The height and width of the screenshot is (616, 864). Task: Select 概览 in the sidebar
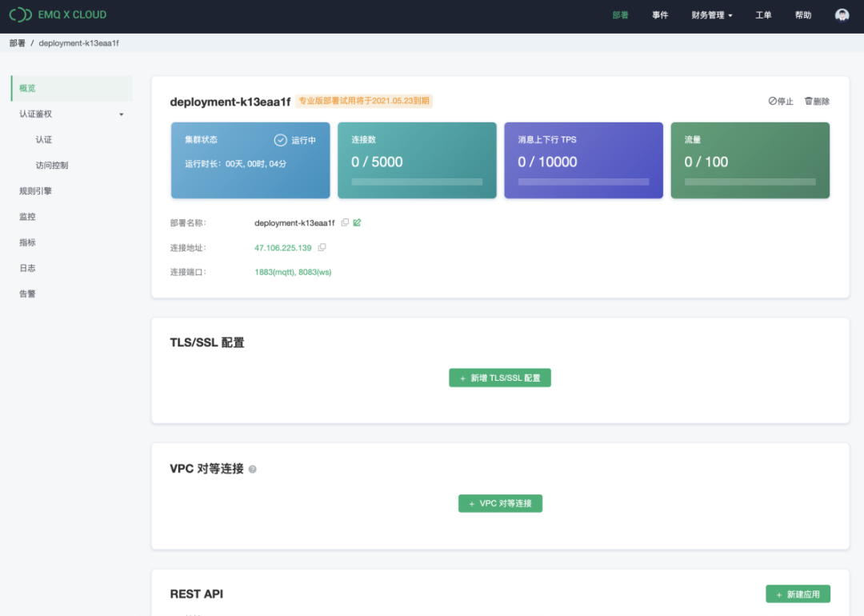click(x=72, y=88)
